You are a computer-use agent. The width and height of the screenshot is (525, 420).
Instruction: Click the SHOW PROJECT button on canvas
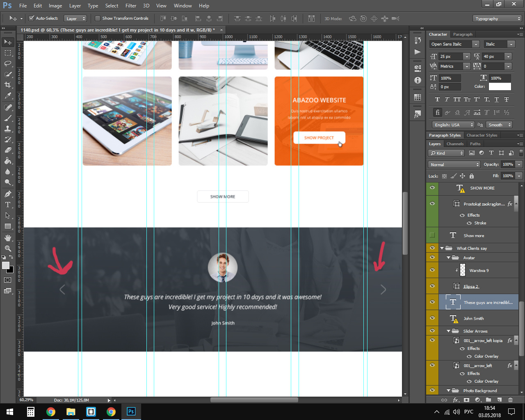click(x=319, y=138)
